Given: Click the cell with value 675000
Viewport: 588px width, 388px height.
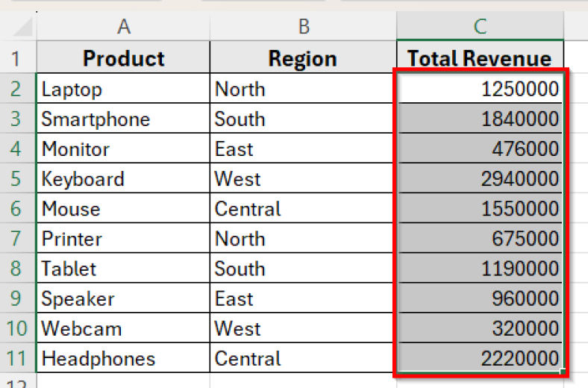Looking at the screenshot, I should [x=480, y=239].
